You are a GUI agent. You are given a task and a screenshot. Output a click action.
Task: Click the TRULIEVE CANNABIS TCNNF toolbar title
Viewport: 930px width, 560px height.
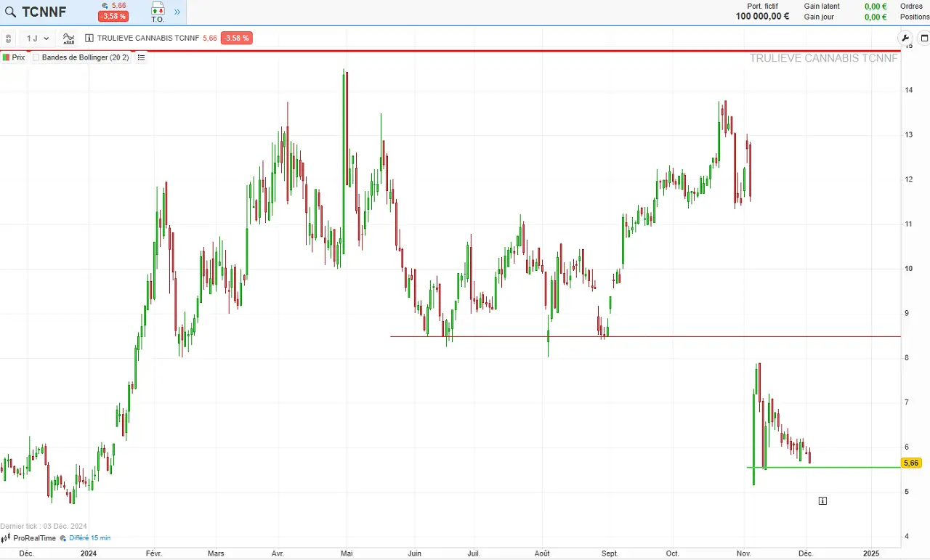click(x=148, y=38)
